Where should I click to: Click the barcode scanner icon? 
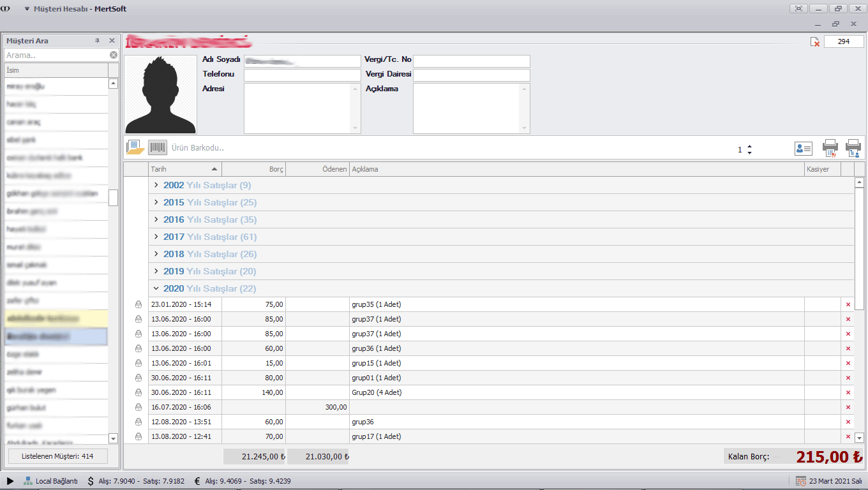click(157, 148)
